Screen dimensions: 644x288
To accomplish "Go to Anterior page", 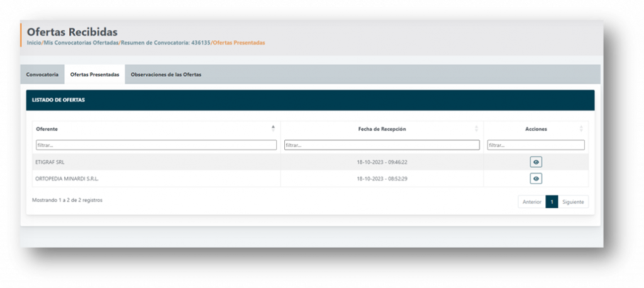I will pyautogui.click(x=532, y=202).
